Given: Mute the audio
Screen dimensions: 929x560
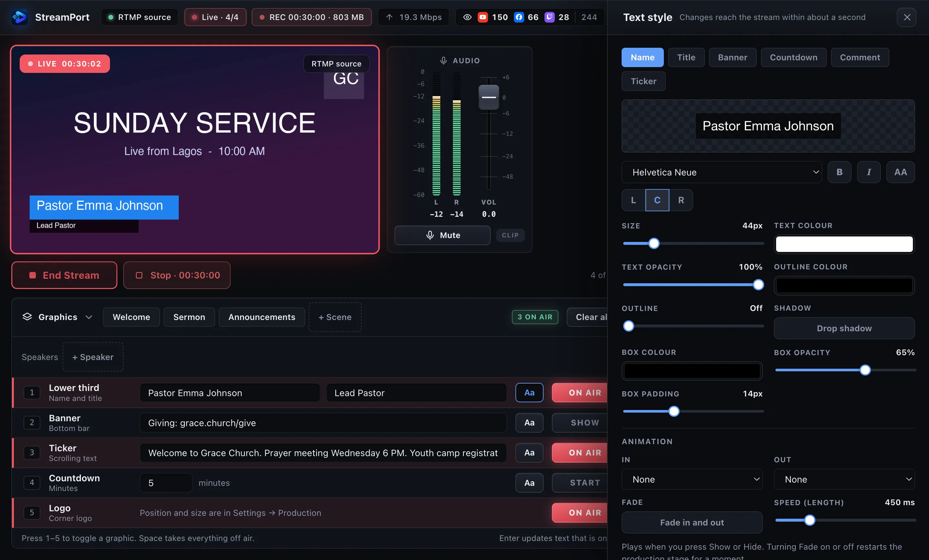Looking at the screenshot, I should tap(442, 235).
